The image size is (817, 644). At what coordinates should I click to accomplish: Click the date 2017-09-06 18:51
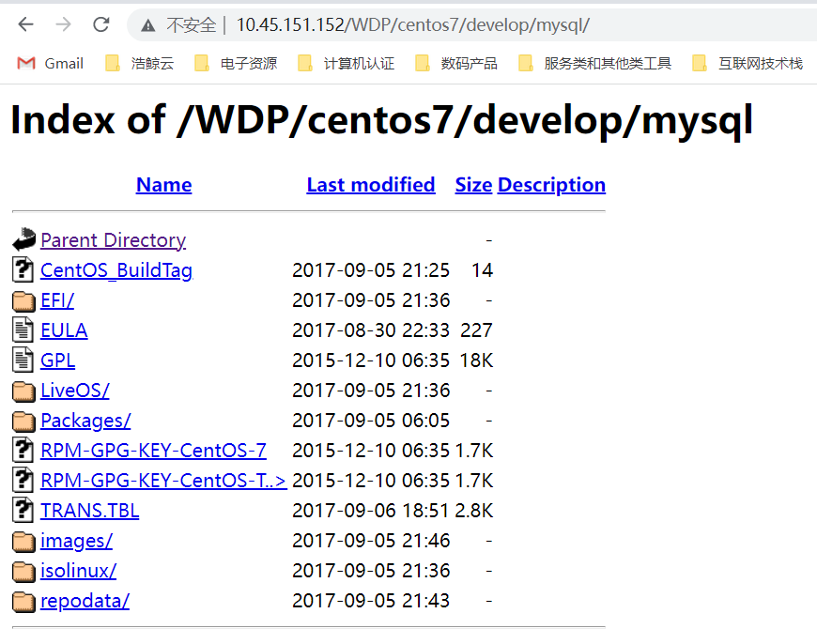pos(370,511)
